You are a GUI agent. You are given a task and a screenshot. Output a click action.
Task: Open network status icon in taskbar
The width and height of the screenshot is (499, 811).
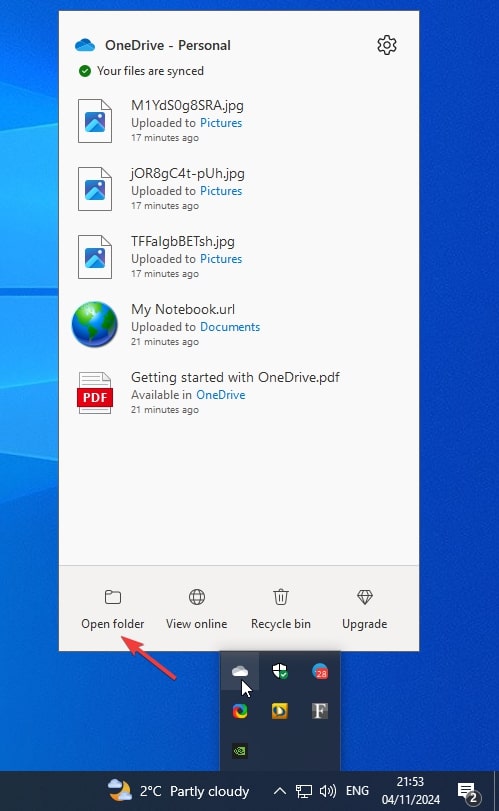[304, 791]
